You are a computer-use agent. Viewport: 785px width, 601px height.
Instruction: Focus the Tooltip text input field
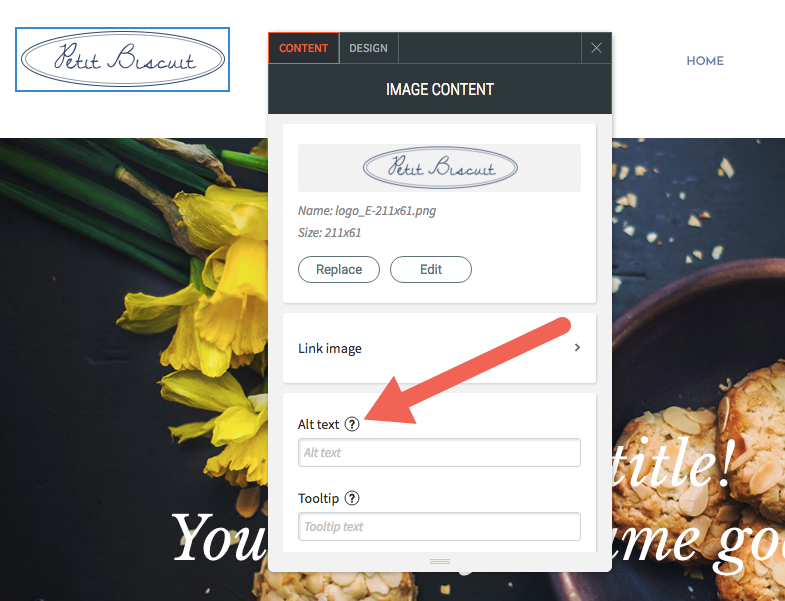point(440,526)
